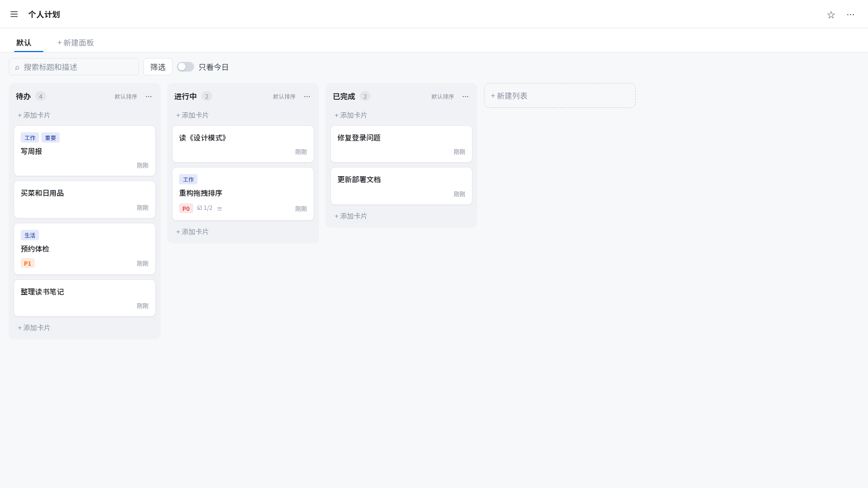Add card at top of 已完成 list

click(x=350, y=115)
